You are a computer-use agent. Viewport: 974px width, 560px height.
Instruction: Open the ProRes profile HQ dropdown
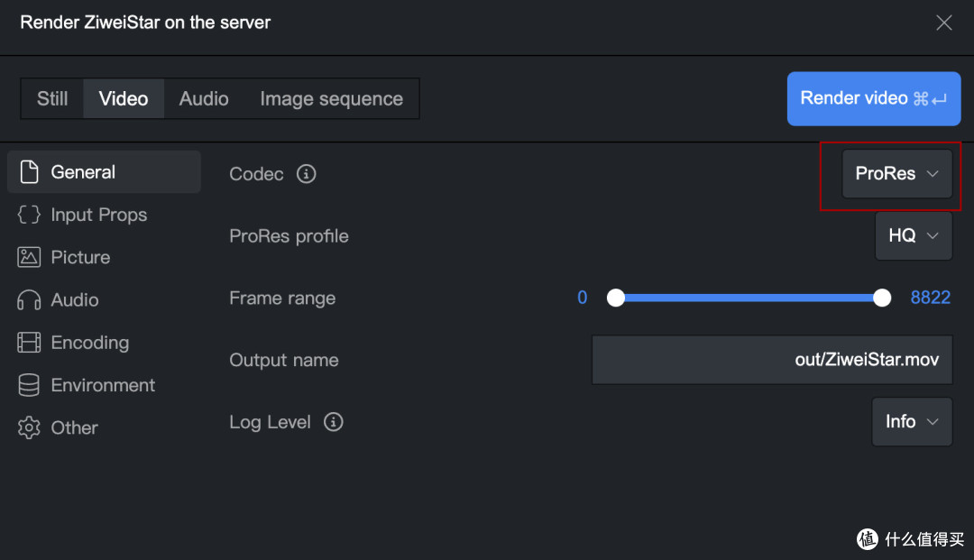point(913,236)
